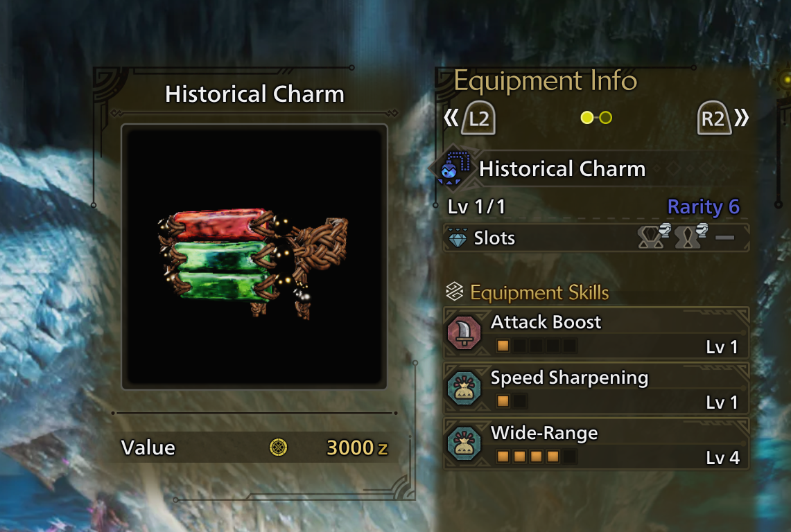Screen dimensions: 791x532
Task: Select the Wide-Range Lv 4 skill row
Action: pyautogui.click(x=596, y=444)
